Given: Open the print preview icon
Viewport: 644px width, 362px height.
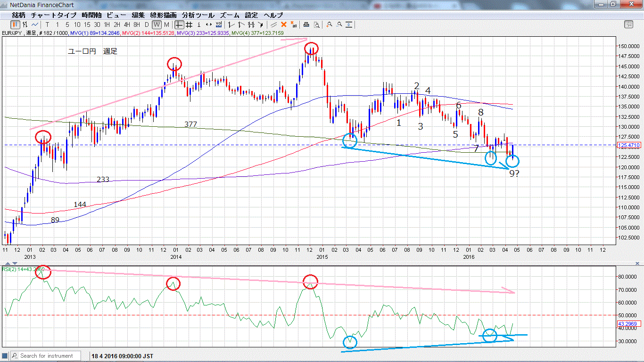Looking at the screenshot, I should pyautogui.click(x=317, y=24).
